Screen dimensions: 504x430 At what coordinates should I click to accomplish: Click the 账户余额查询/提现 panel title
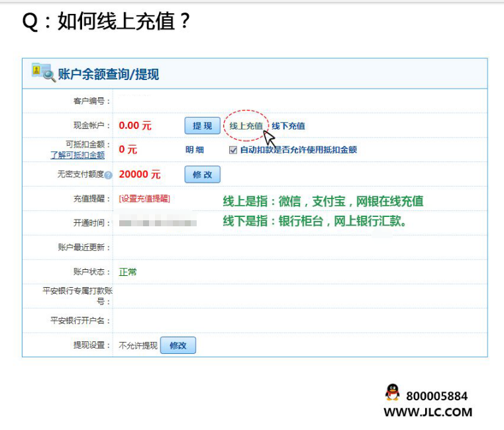pos(109,74)
